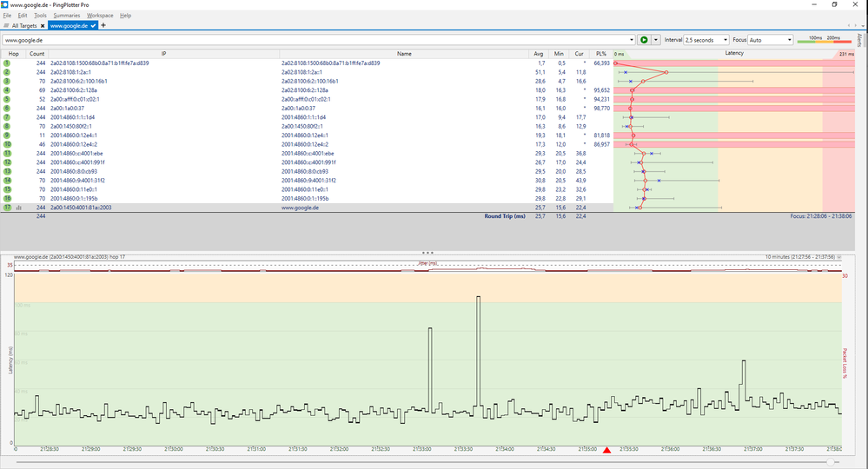Image resolution: width=868 pixels, height=469 pixels.
Task: Click the PL% column header
Action: click(x=601, y=54)
